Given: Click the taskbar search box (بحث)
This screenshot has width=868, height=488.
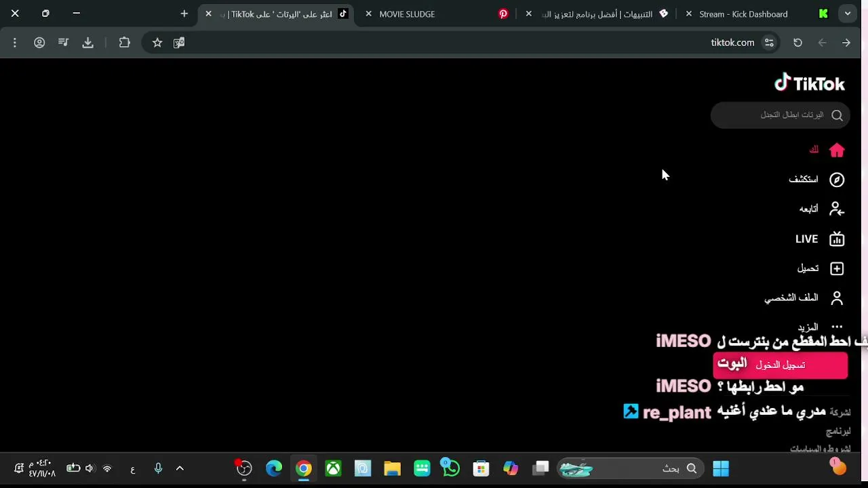Looking at the screenshot, I should pos(631,468).
